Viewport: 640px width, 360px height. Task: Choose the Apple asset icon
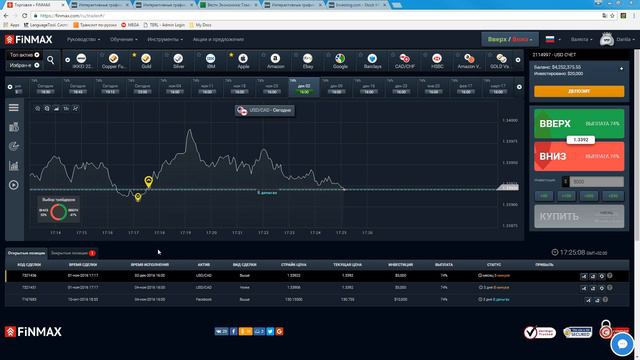[243, 59]
